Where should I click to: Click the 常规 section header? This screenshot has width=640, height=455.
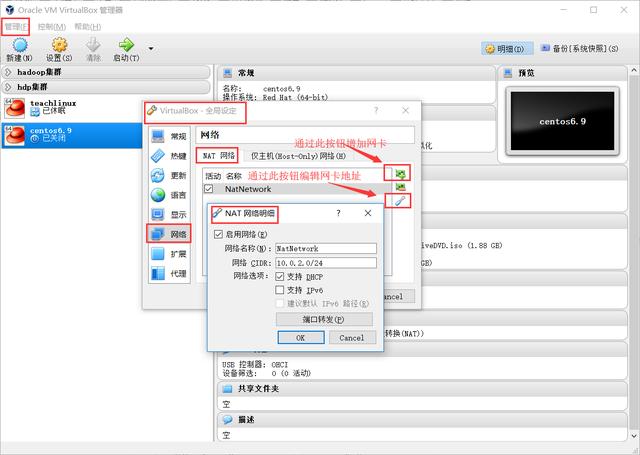click(356, 73)
